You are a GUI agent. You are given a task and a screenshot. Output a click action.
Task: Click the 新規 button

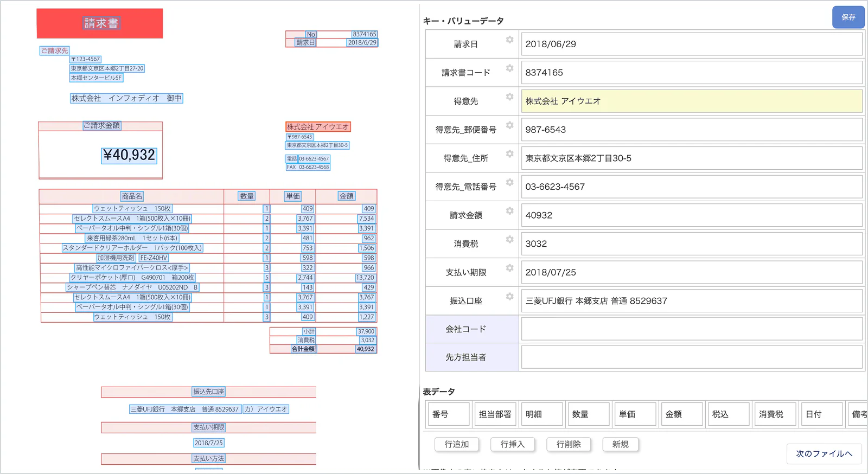point(621,444)
